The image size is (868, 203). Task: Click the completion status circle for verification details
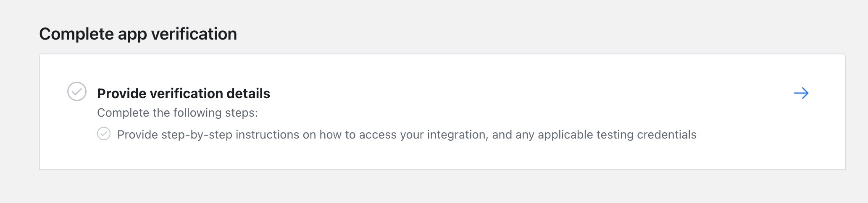pos(77,91)
